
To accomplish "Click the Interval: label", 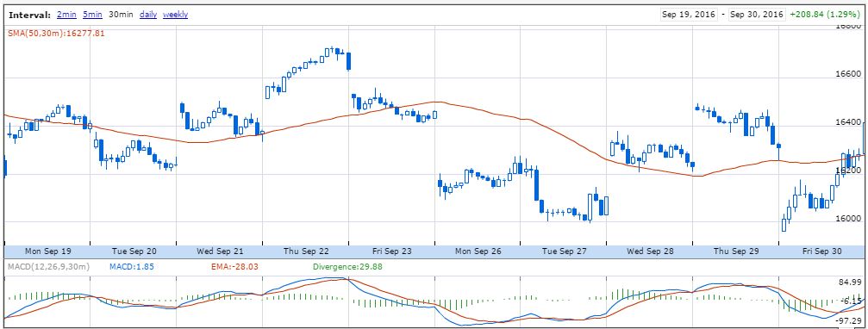I will point(30,15).
